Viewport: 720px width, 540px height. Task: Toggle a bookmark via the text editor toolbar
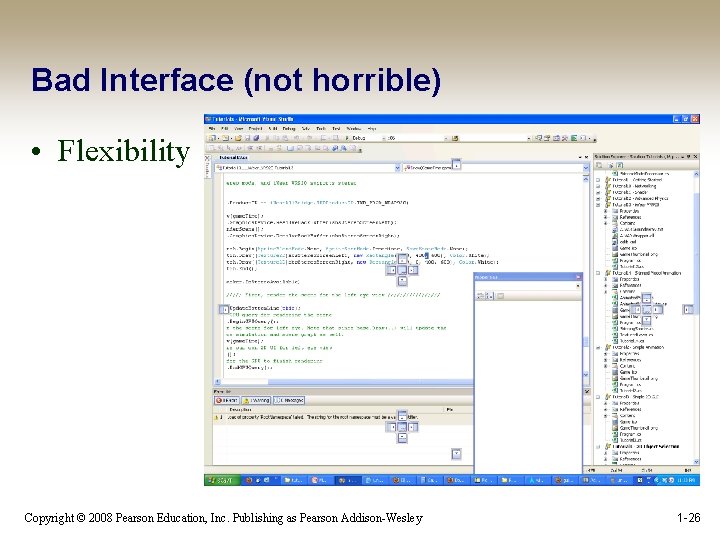click(x=290, y=148)
